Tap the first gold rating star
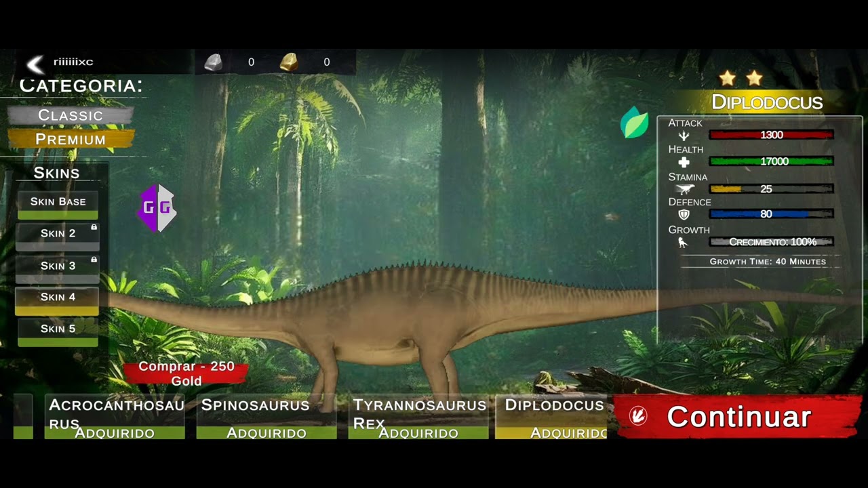The width and height of the screenshot is (868, 488). tap(728, 79)
